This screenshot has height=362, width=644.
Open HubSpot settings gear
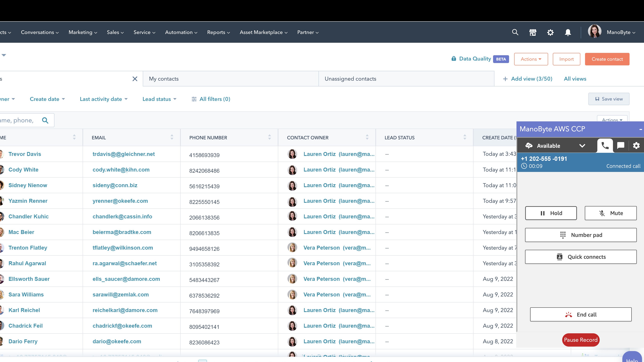[550, 32]
